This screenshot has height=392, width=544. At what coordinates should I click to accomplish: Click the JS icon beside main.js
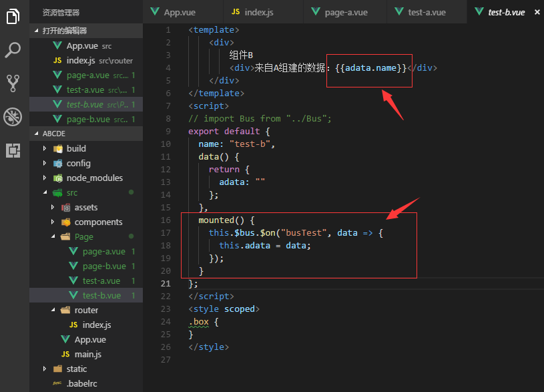tap(65, 354)
